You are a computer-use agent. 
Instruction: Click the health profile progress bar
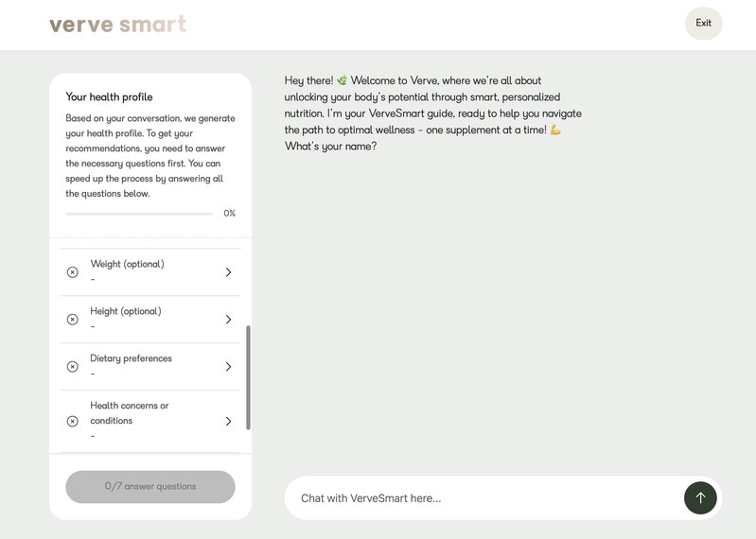pyautogui.click(x=139, y=214)
